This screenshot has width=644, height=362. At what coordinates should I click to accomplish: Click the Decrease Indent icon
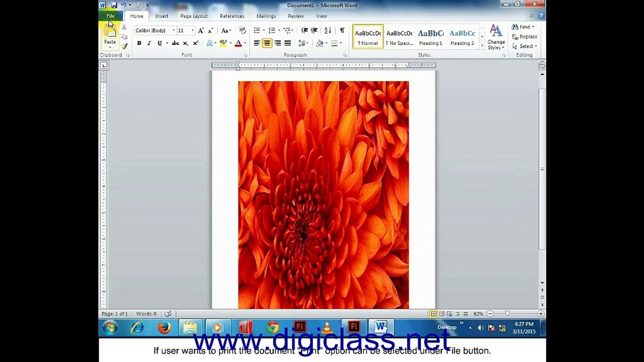[x=304, y=31]
